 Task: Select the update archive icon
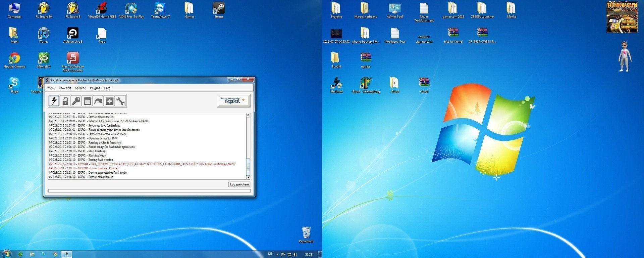[x=366, y=60]
